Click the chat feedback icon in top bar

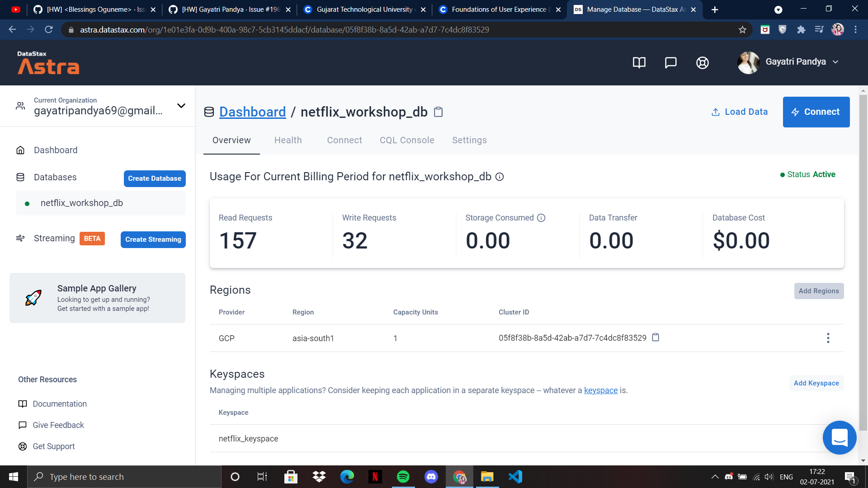click(670, 62)
